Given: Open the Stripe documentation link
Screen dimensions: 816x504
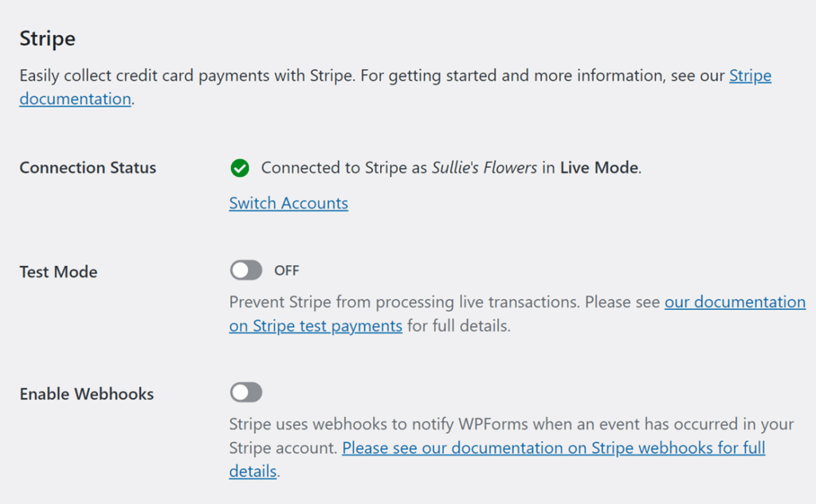Looking at the screenshot, I should 750,76.
